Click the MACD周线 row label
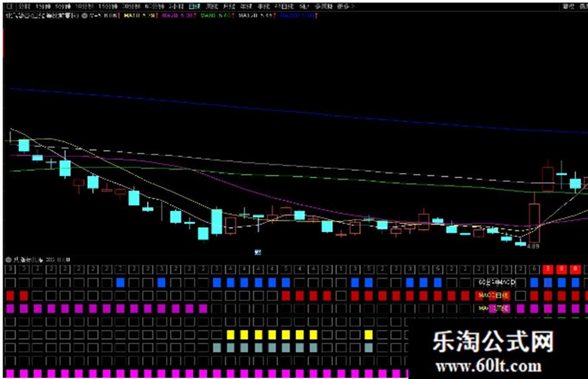The image size is (588, 379). pyautogui.click(x=494, y=309)
